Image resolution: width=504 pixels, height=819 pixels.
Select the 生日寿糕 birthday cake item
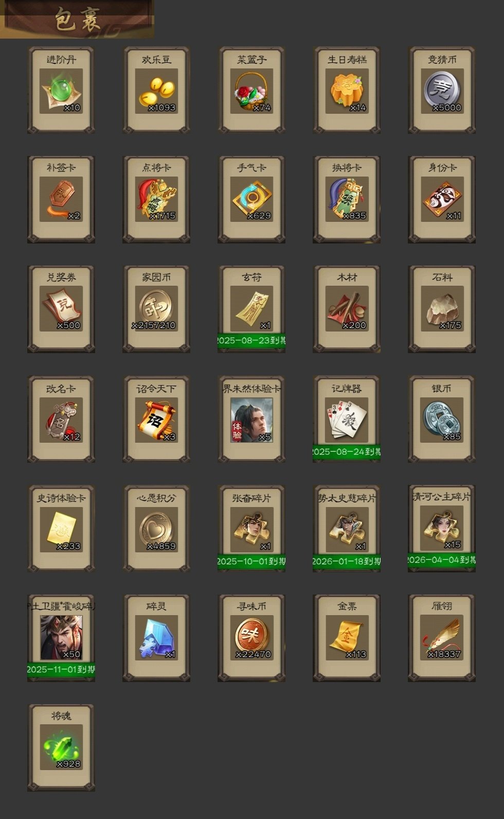(x=347, y=91)
